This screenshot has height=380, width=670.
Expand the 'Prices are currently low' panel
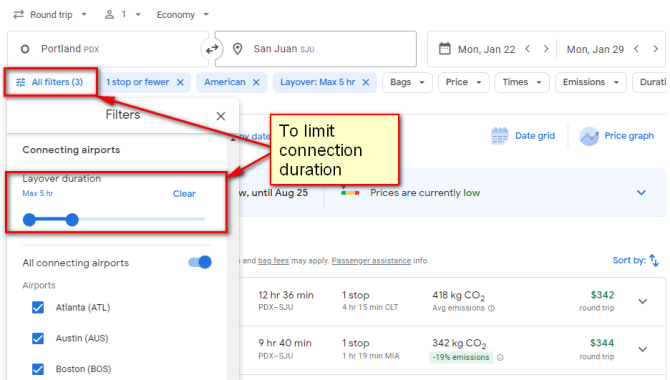tap(641, 193)
